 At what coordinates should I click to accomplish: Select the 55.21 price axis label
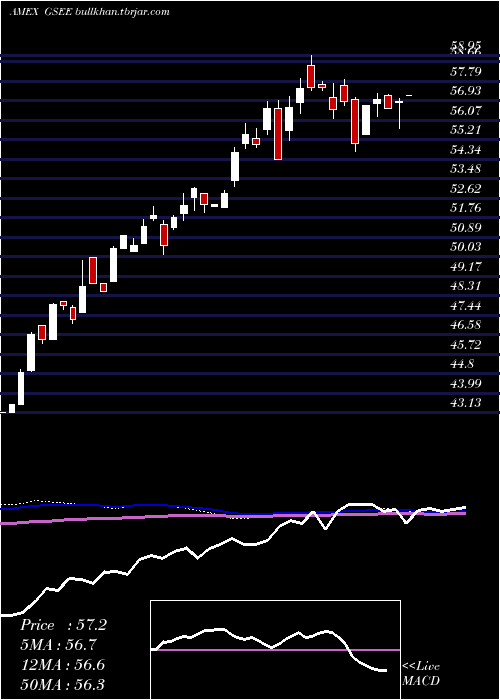point(466,130)
